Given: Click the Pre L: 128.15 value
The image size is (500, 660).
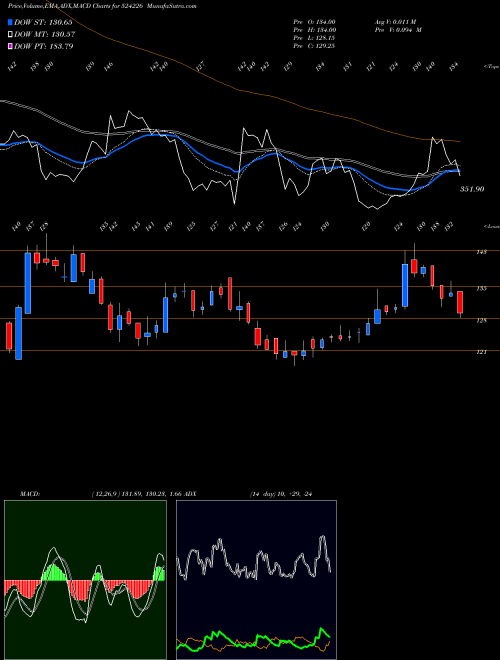Looking at the screenshot, I should [314, 38].
